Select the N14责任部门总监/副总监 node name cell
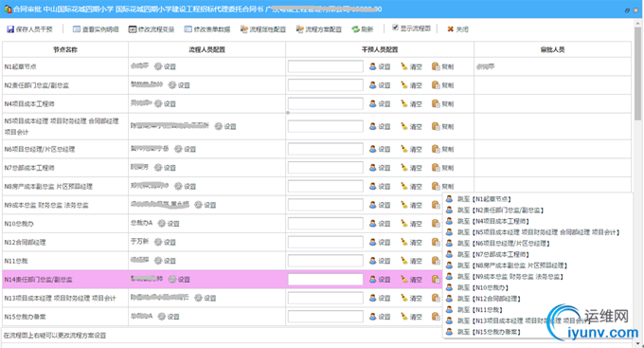The image size is (644, 348). pos(65,280)
